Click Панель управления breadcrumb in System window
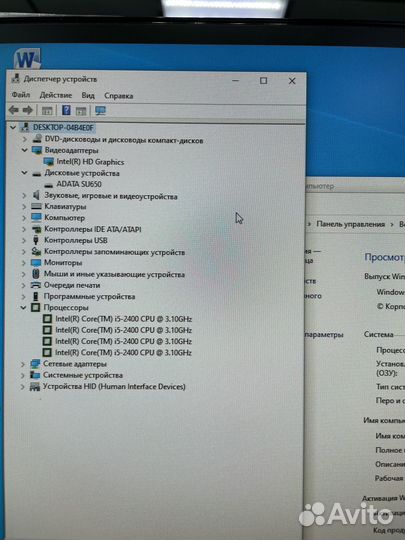The height and width of the screenshot is (540, 405). click(x=350, y=224)
